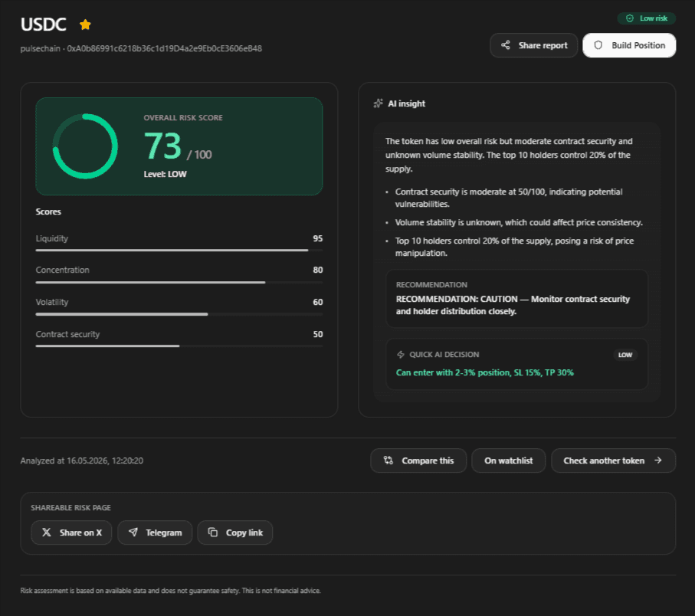Click the USDC token title
This screenshot has width=695, height=616.
click(x=44, y=25)
